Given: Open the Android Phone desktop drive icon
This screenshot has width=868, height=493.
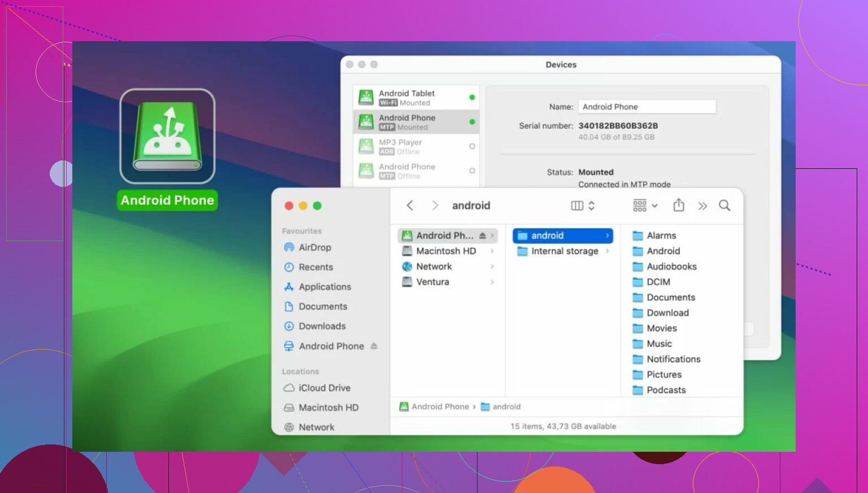Looking at the screenshot, I should tap(167, 136).
